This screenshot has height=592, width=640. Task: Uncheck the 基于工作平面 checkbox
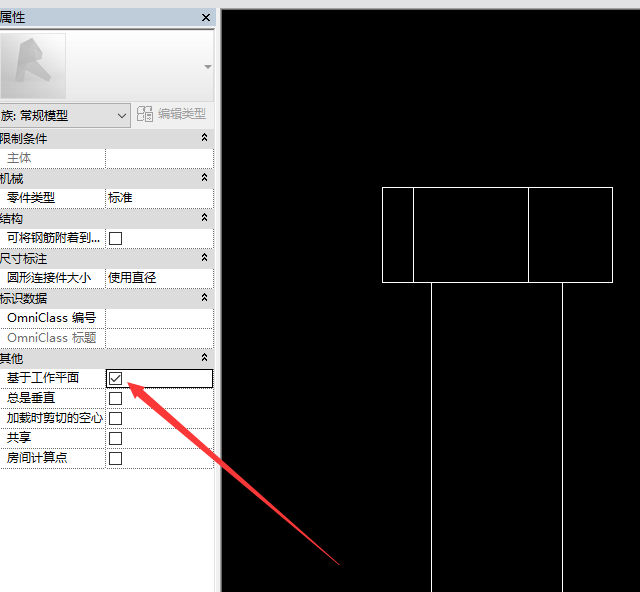(x=116, y=378)
